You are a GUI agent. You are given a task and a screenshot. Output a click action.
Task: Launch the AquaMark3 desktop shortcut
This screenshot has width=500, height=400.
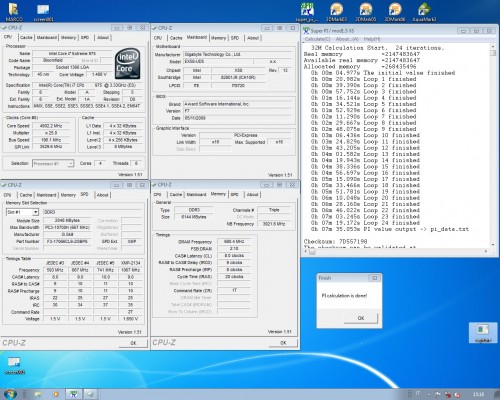point(424,12)
